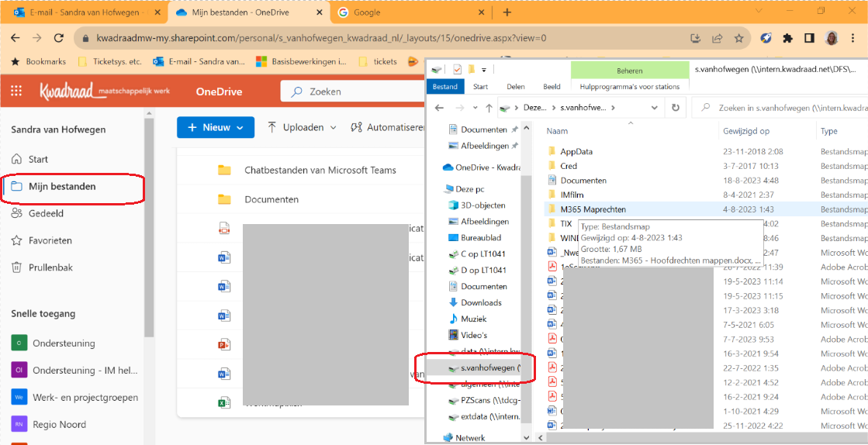Open the Chrome profile avatar
868x445 pixels.
coord(830,38)
